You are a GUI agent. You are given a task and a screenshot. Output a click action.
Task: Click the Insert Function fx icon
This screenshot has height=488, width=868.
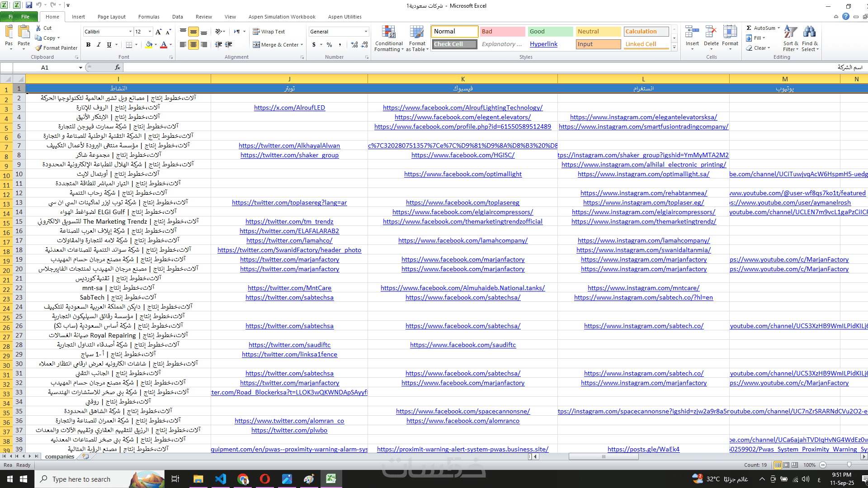point(118,67)
